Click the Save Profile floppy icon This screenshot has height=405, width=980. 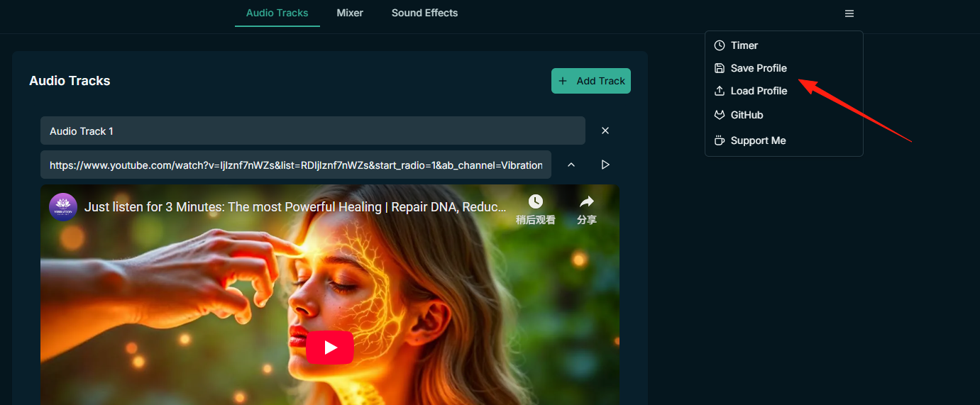click(x=720, y=68)
